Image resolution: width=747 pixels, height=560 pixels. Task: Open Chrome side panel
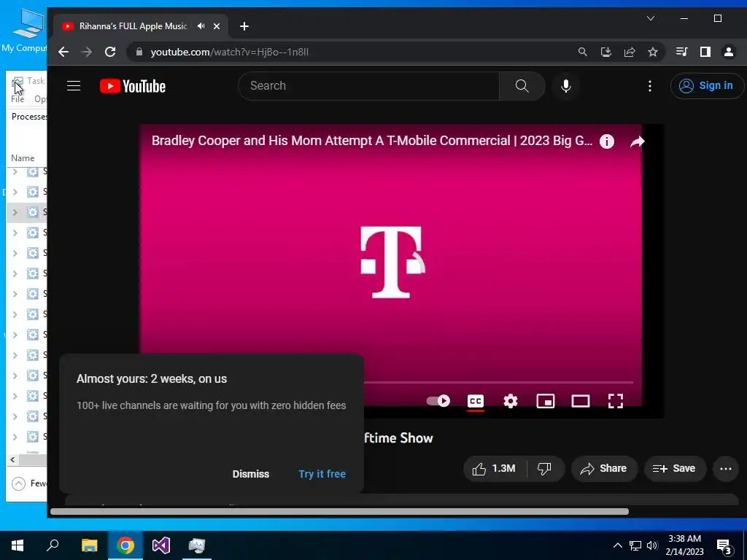[705, 52]
